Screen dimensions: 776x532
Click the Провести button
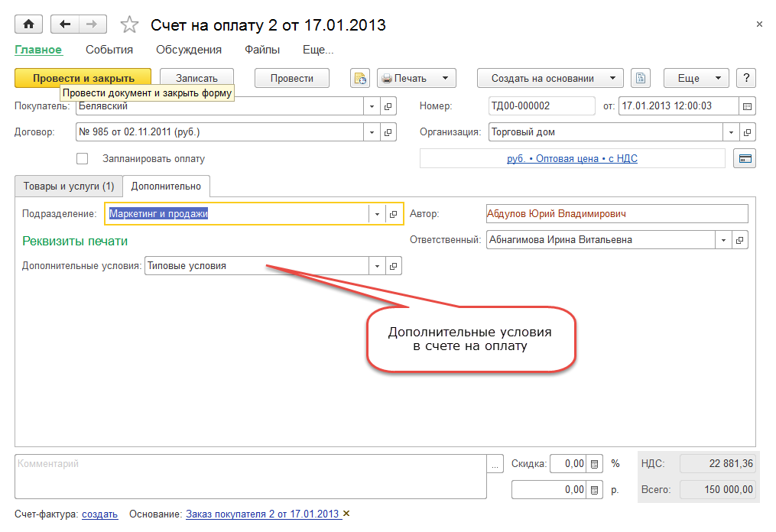[292, 78]
